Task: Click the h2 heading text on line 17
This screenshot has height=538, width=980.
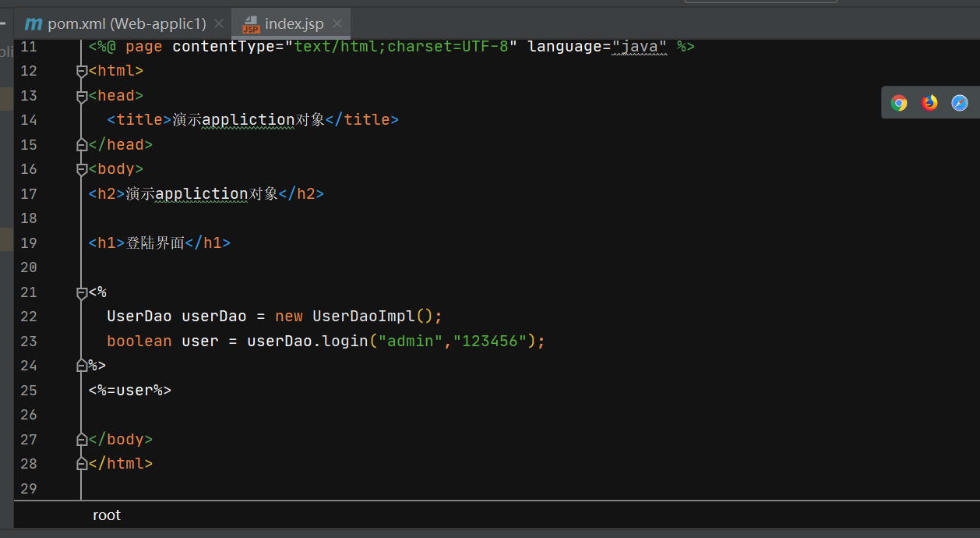Action: (202, 193)
